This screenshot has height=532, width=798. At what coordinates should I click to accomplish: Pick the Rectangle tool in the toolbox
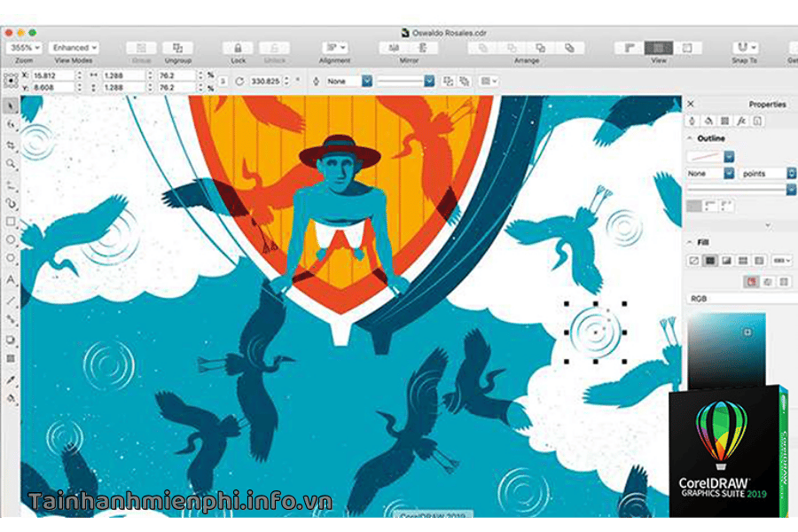(x=12, y=222)
